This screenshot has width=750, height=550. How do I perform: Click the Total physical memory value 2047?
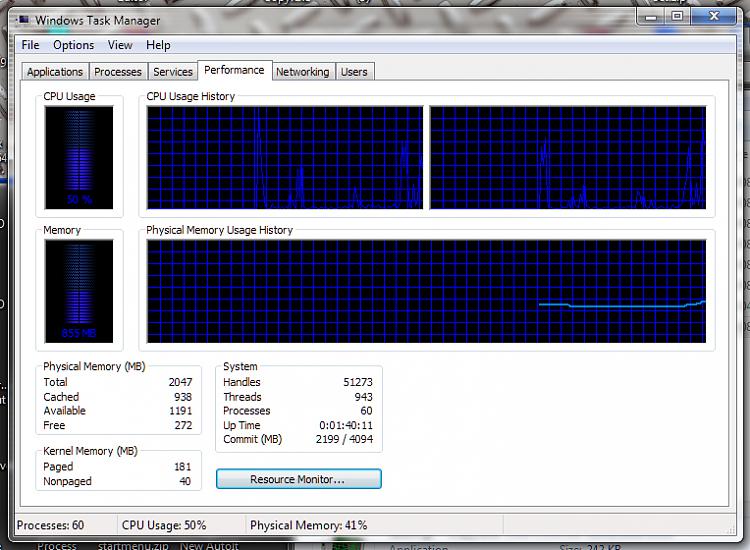point(180,382)
